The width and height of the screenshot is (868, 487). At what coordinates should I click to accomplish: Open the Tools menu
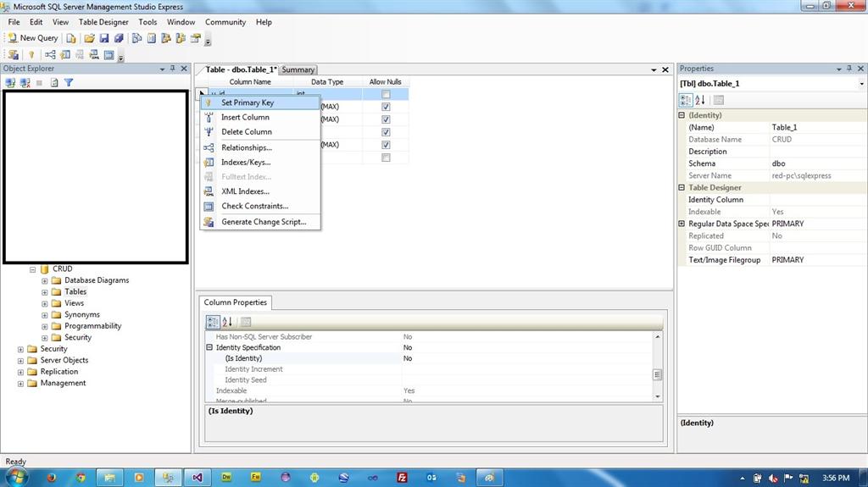click(147, 22)
